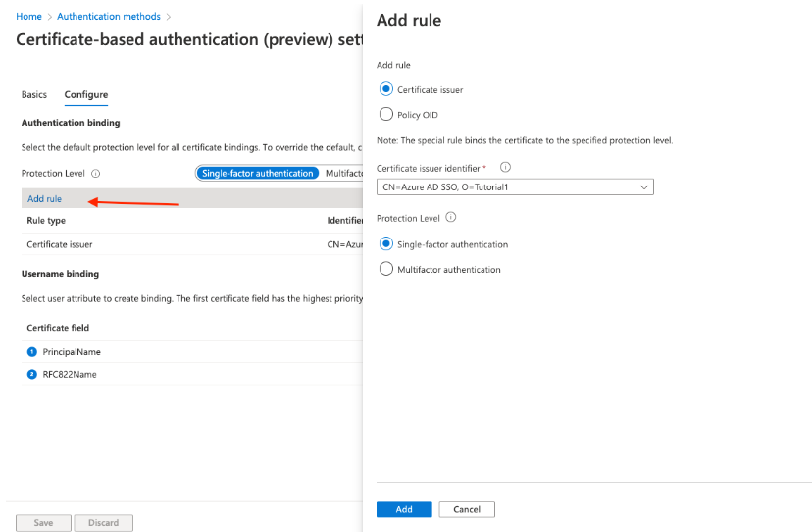Viewport: 812px width, 532px height.
Task: Click the Discard button
Action: tap(103, 523)
